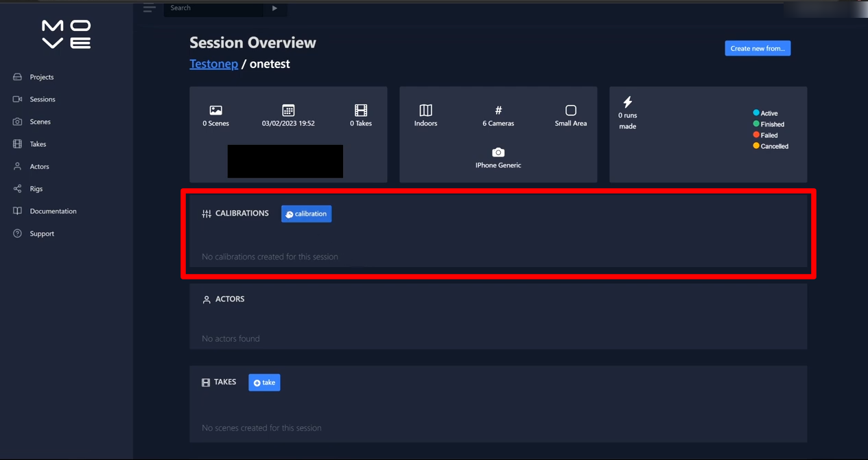This screenshot has width=868, height=460.
Task: Click the black session thumbnail
Action: [285, 161]
